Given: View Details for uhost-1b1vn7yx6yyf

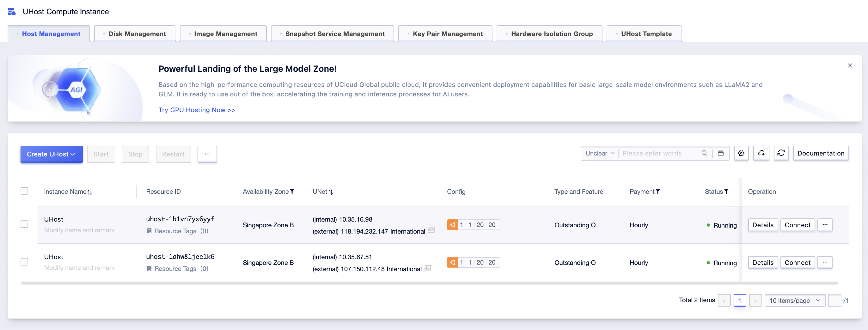Looking at the screenshot, I should [x=762, y=225].
